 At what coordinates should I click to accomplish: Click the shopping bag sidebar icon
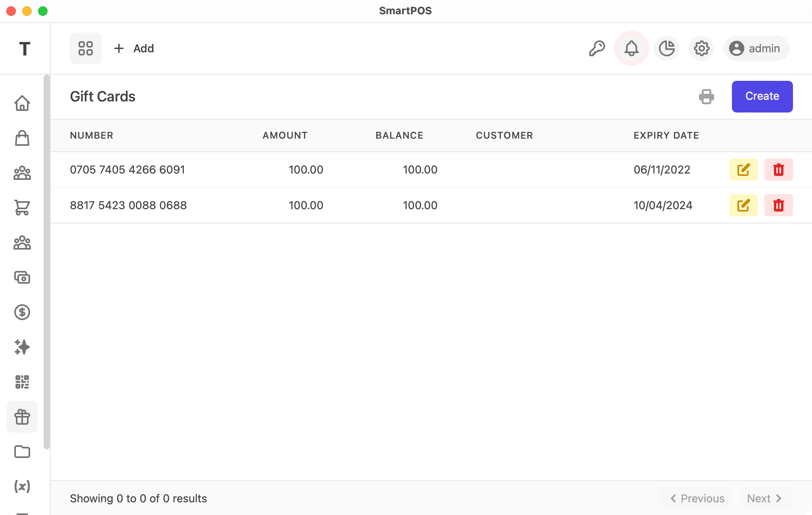[x=22, y=138]
